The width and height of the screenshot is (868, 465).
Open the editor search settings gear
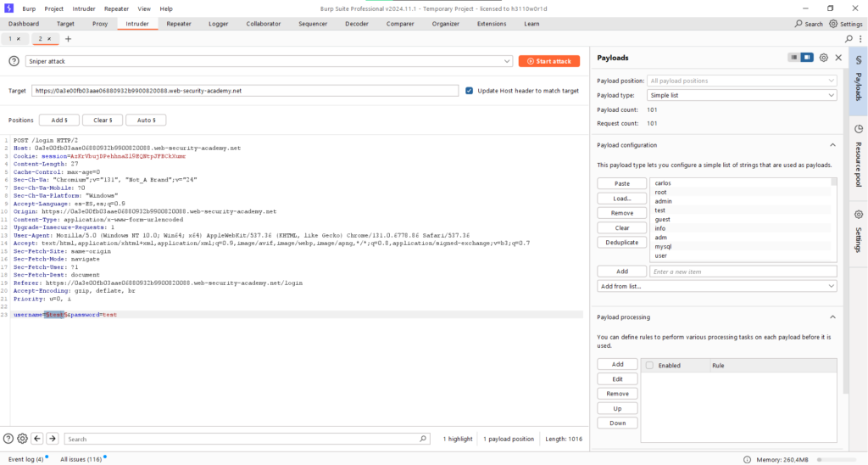(22, 439)
